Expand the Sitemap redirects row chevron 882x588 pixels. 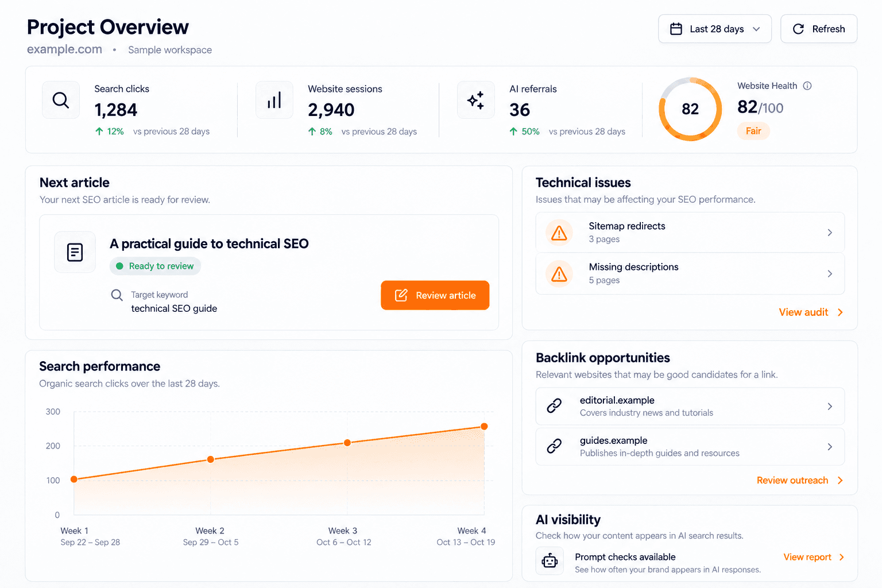pyautogui.click(x=830, y=233)
